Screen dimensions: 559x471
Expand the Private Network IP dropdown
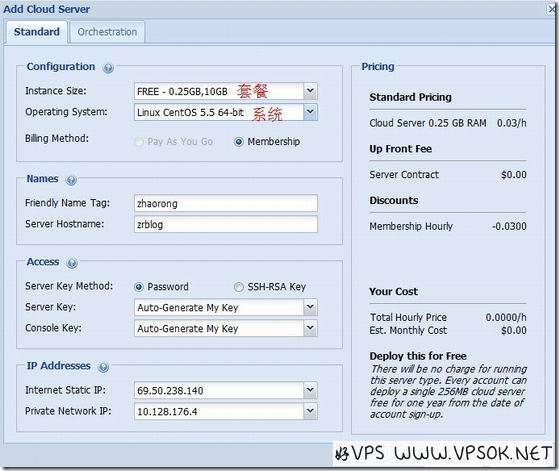tap(310, 411)
